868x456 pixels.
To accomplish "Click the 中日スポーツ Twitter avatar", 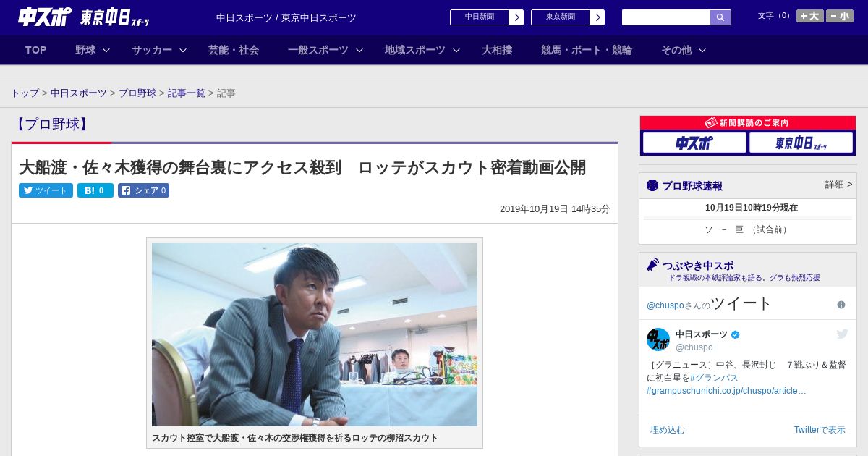I will pos(658,339).
